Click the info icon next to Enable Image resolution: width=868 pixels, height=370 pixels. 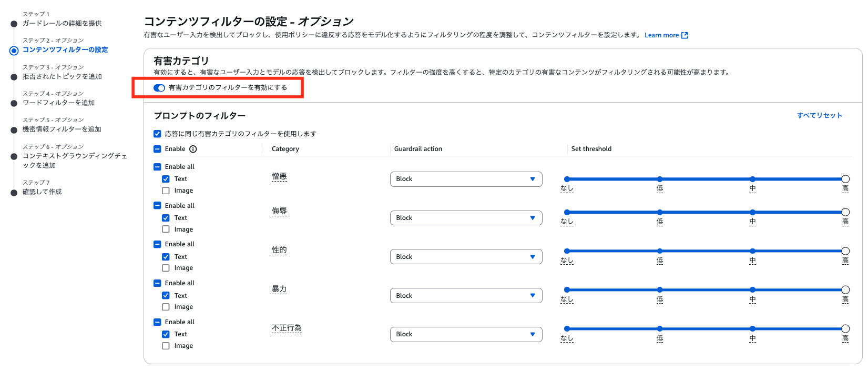point(193,149)
